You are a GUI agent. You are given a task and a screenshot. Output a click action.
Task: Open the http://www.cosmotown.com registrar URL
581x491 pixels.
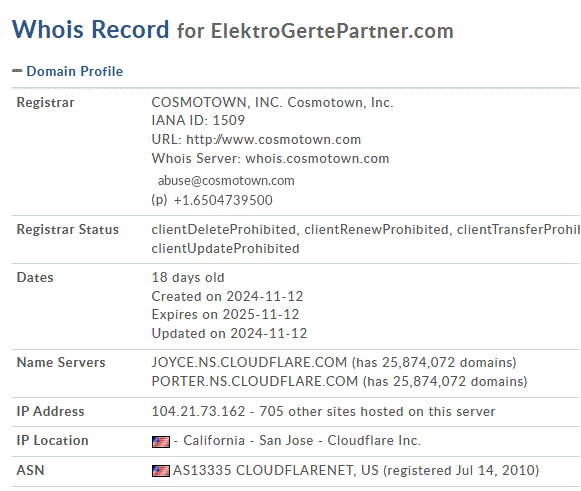coord(273,140)
